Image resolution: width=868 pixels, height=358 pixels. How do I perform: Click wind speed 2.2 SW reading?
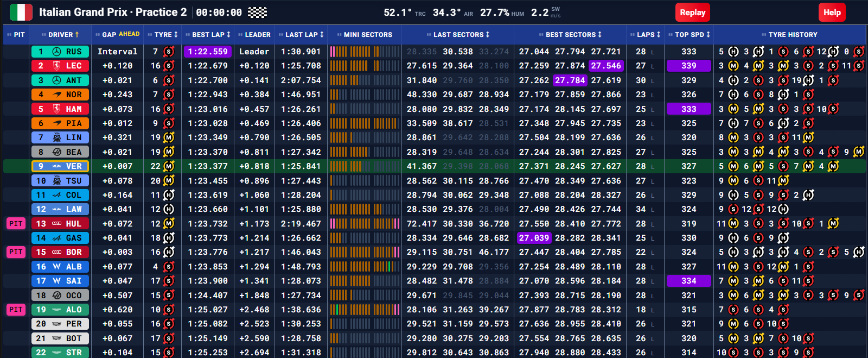coord(546,12)
